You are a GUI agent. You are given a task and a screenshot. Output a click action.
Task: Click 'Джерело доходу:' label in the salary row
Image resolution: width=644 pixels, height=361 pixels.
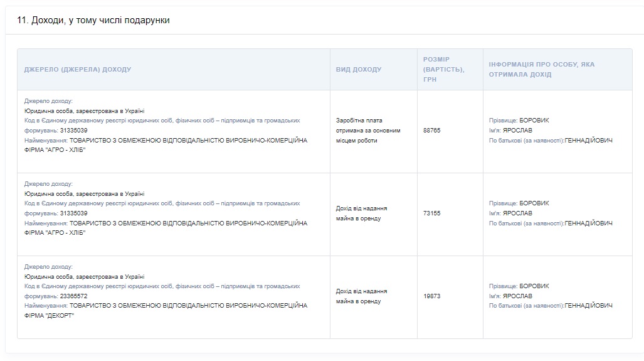(x=48, y=101)
